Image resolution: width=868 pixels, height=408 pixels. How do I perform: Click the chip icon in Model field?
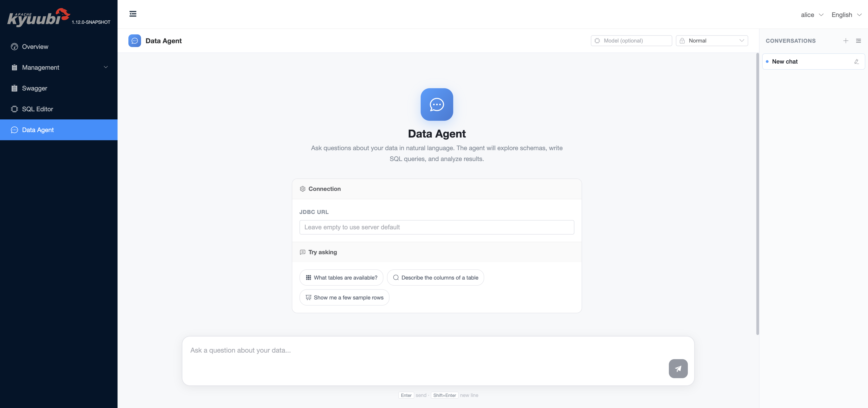point(597,41)
